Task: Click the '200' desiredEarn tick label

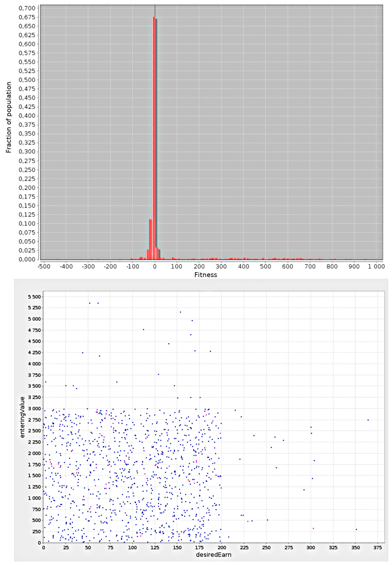Action: [x=222, y=548]
